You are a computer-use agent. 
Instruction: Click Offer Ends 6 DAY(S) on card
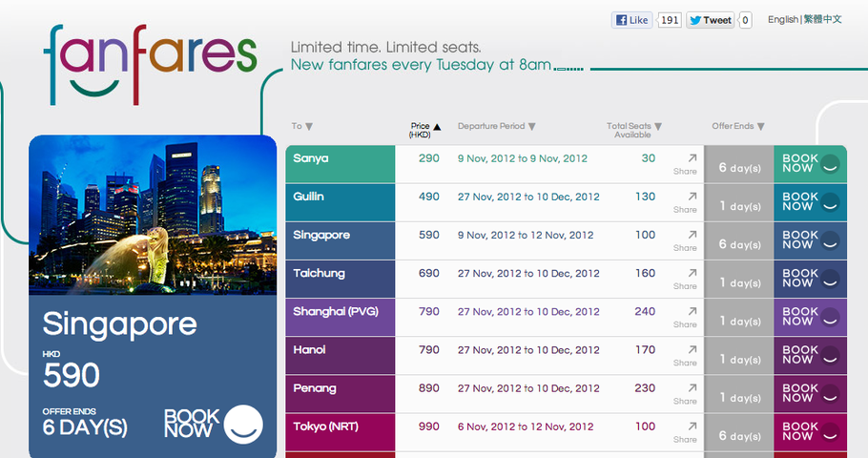point(85,423)
